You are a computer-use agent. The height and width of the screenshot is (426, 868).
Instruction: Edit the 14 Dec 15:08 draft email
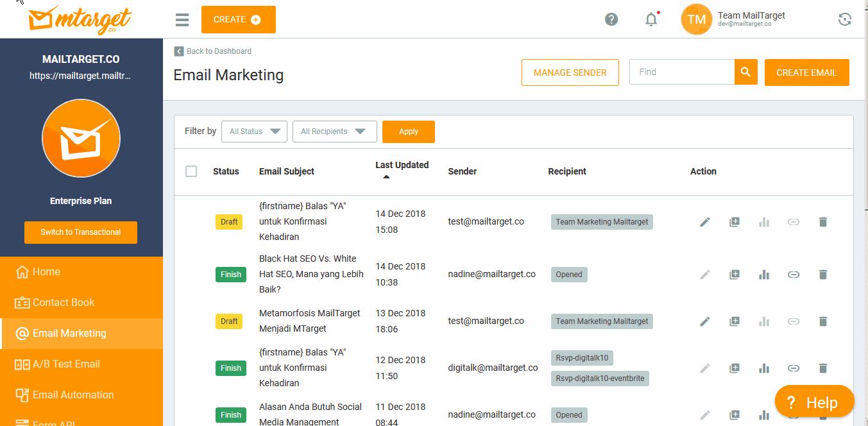pos(705,222)
